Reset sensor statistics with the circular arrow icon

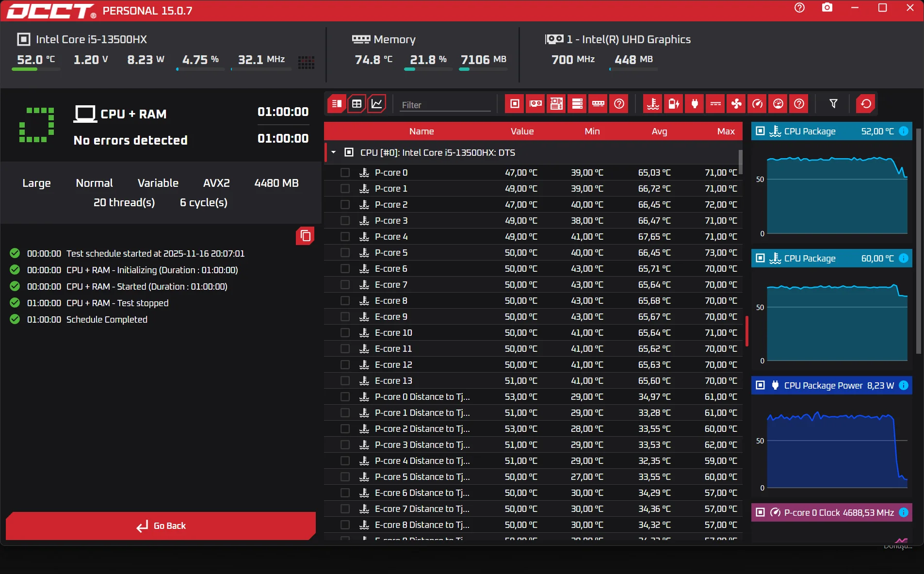(x=866, y=104)
